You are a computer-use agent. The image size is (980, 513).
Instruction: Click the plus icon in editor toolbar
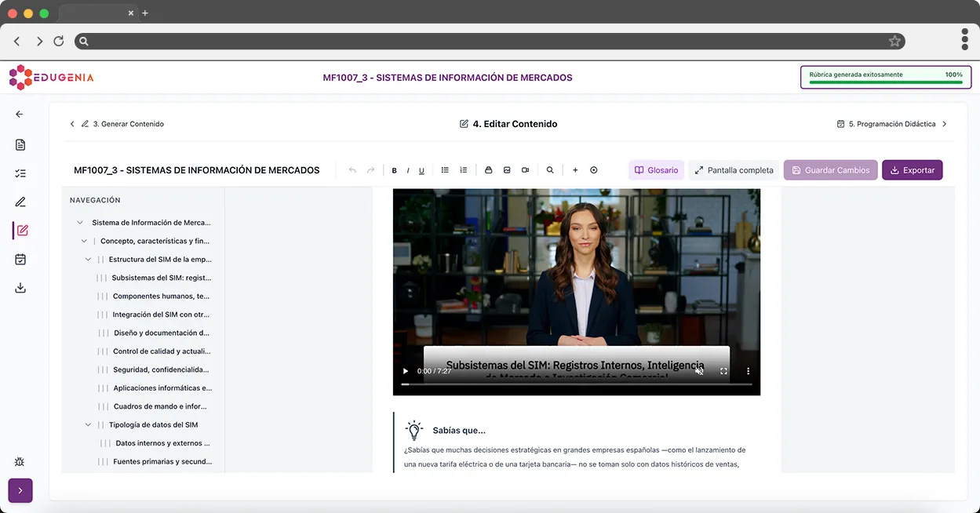tap(575, 170)
